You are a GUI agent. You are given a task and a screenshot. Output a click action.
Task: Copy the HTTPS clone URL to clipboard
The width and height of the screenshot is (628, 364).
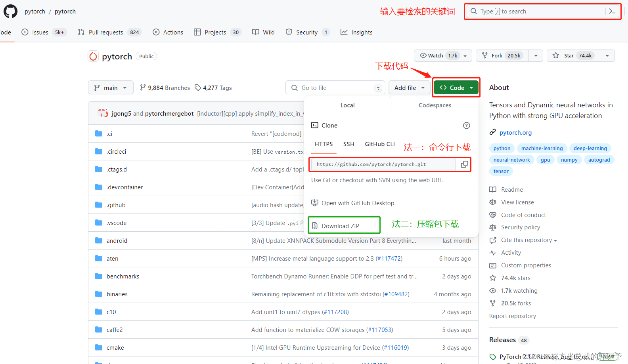(464, 164)
